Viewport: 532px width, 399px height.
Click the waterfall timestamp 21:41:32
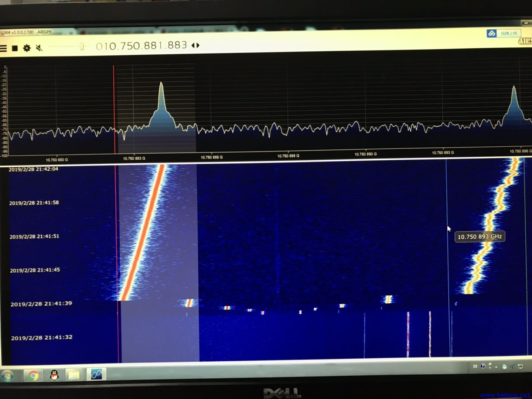[42, 338]
